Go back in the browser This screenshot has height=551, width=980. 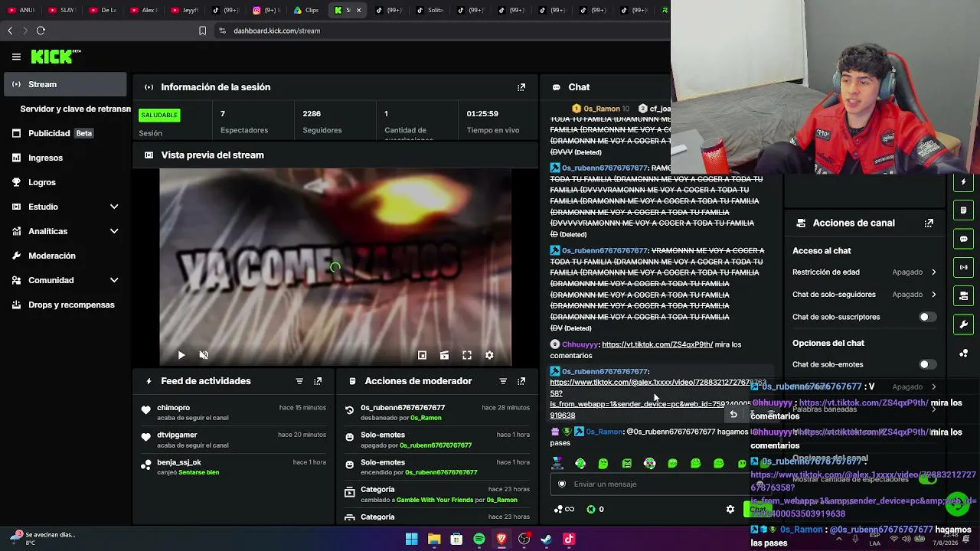point(10,31)
